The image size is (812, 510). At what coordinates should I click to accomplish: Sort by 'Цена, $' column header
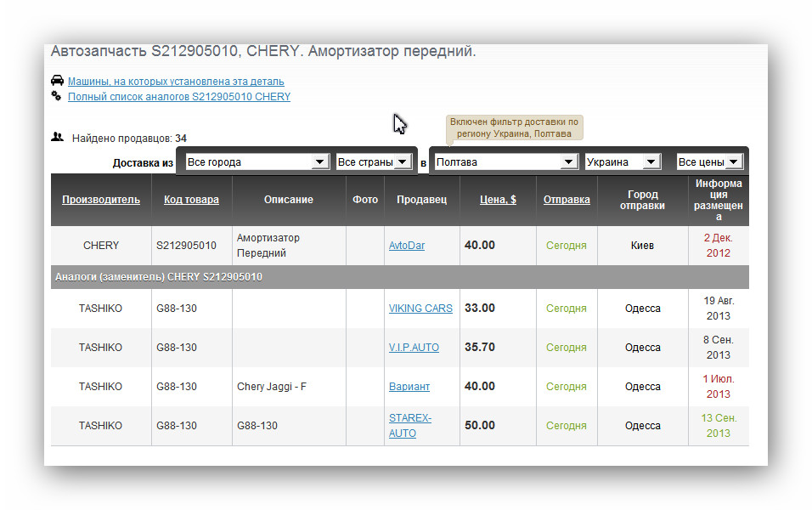point(498,200)
